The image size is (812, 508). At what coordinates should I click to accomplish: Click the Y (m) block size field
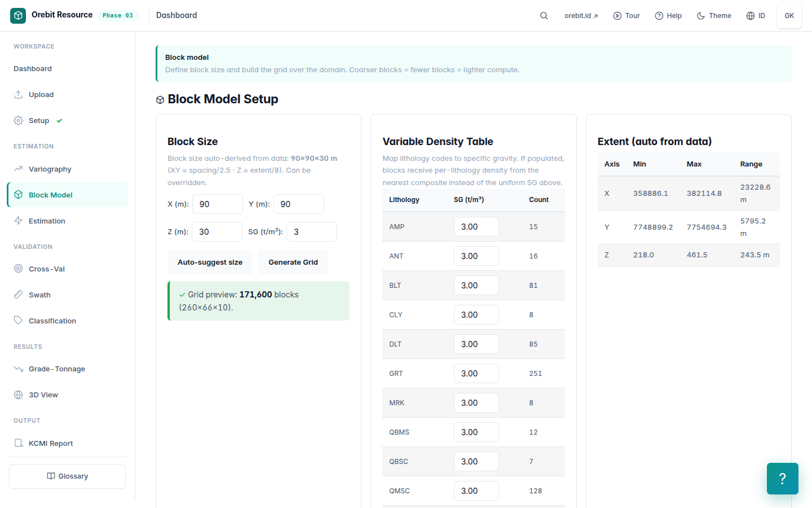(x=299, y=204)
